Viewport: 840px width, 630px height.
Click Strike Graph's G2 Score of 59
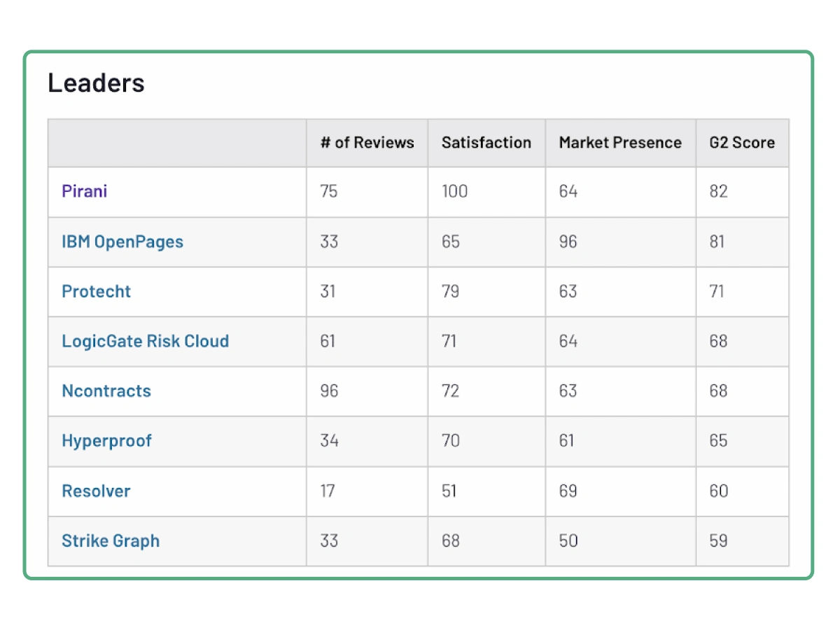[718, 540]
